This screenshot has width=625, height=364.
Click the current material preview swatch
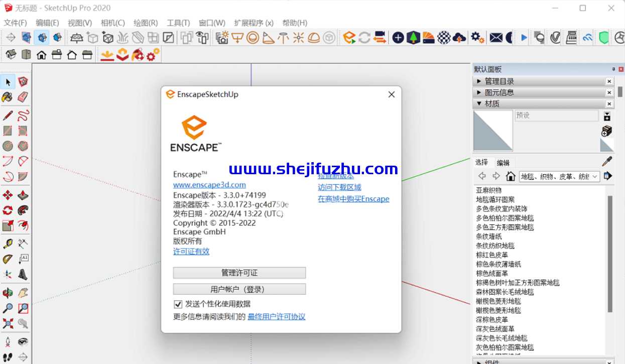(493, 131)
